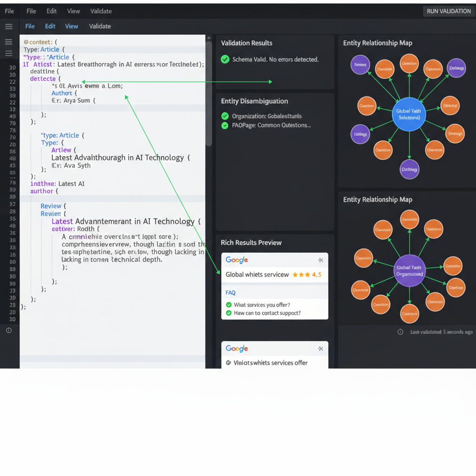476x476 pixels.
Task: Click the FAQ link in the preview card
Action: click(230, 292)
